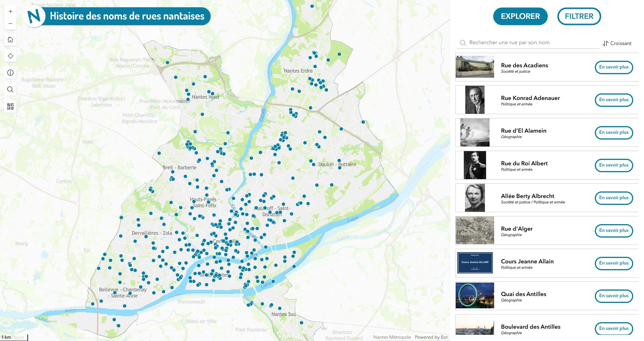This screenshot has width=644, height=341.
Task: Select the Cours Jeanne Allain sign thumbnail
Action: click(x=475, y=263)
